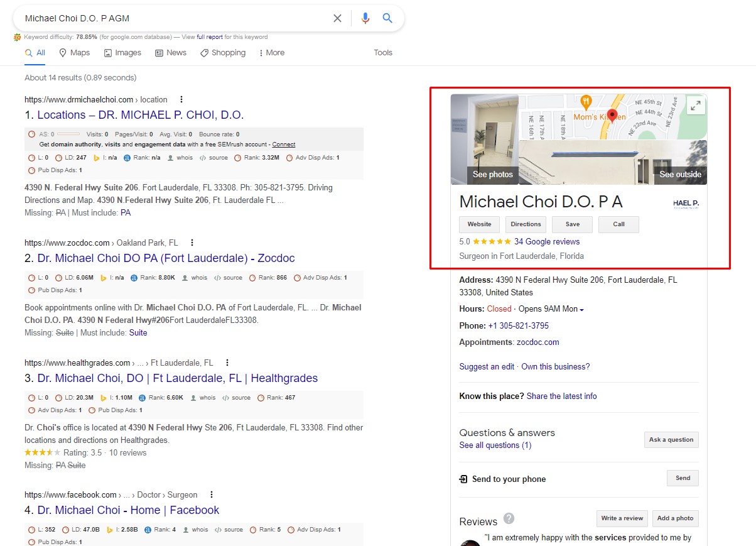The image size is (756, 546).
Task: Click Suggest an edit link
Action: [487, 367]
